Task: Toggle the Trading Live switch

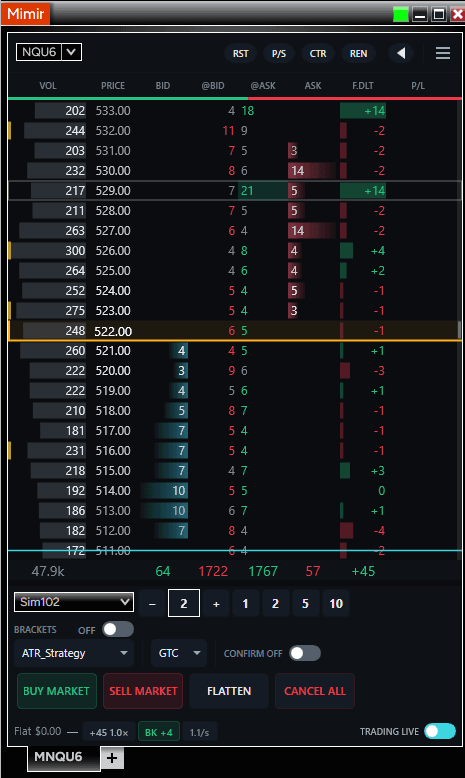Action: [440, 731]
